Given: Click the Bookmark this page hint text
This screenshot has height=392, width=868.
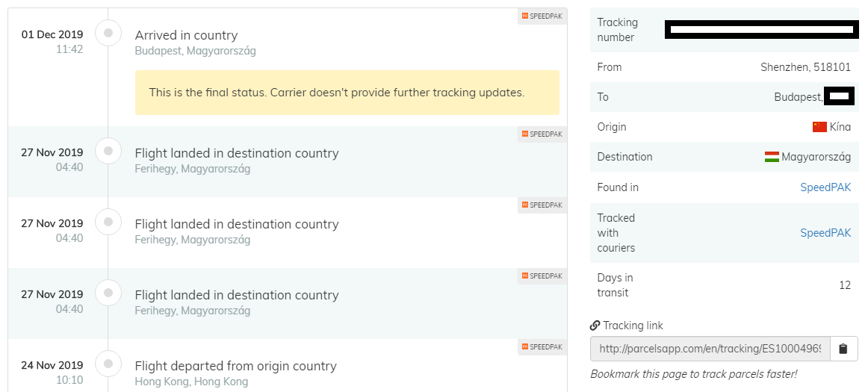Looking at the screenshot, I should (x=693, y=374).
